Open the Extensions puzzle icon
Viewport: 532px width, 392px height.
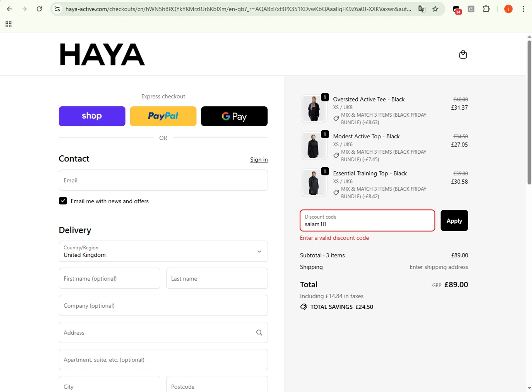point(486,9)
